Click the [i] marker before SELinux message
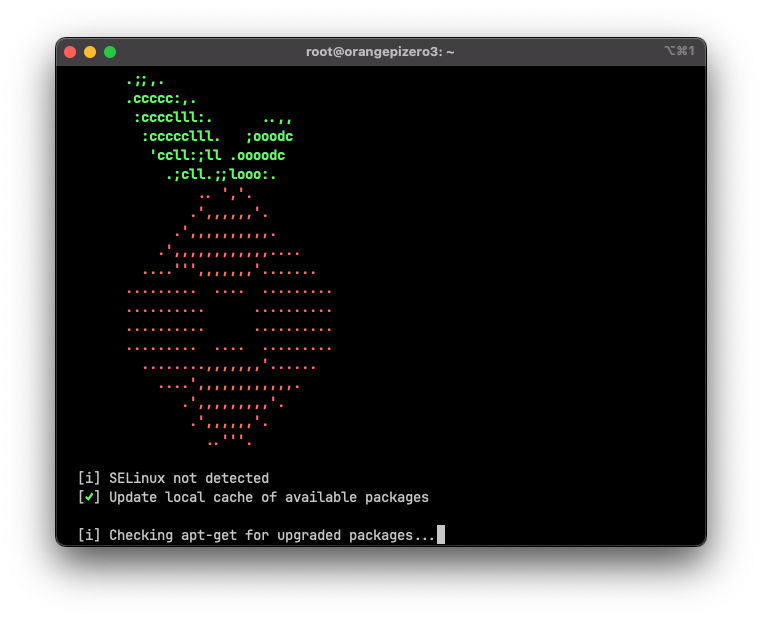The height and width of the screenshot is (620, 762). coord(89,478)
